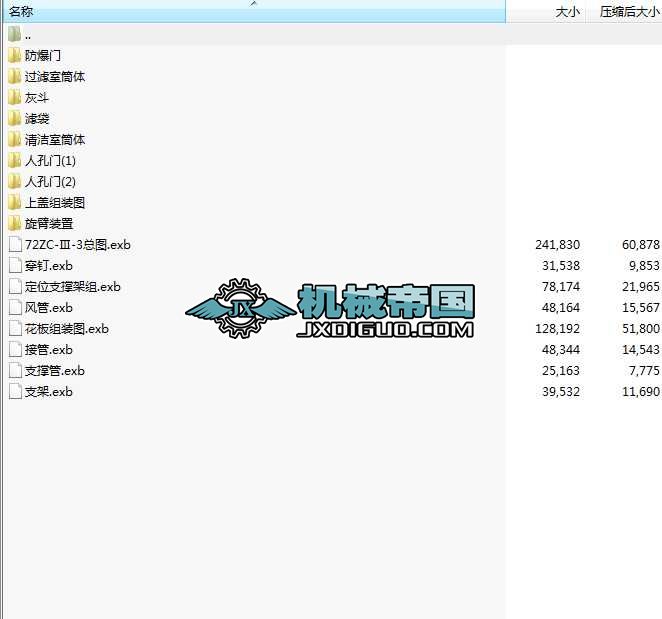
Task: Select the 上盖组装图 folder name
Action: pyautogui.click(x=55, y=203)
